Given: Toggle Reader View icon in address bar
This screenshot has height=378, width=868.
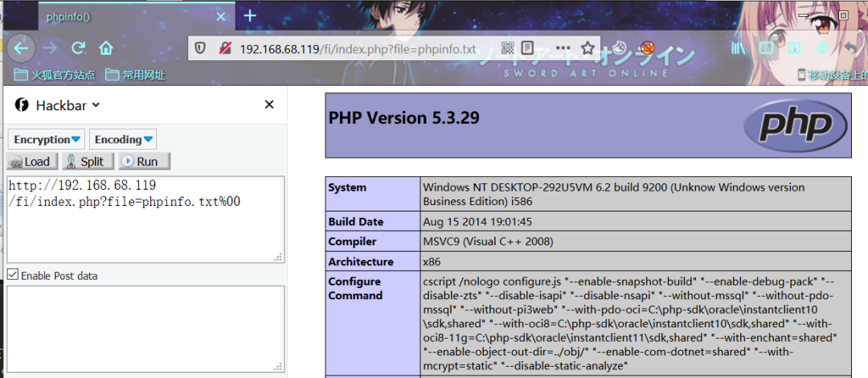Looking at the screenshot, I should (528, 48).
